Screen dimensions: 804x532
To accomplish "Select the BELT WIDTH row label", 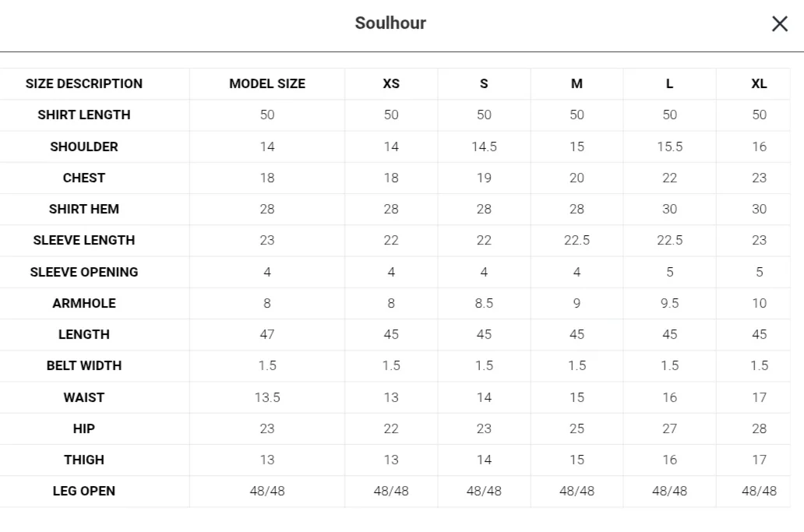I will coord(84,365).
